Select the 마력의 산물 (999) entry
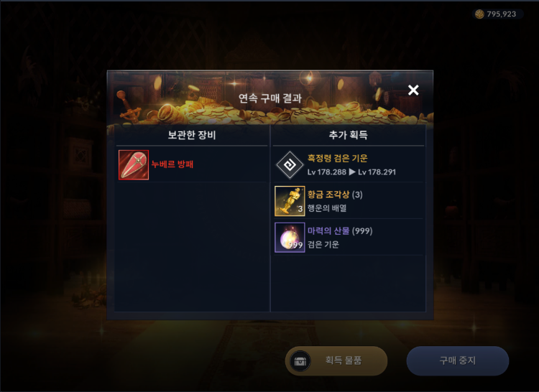This screenshot has height=392, width=539. point(349,238)
